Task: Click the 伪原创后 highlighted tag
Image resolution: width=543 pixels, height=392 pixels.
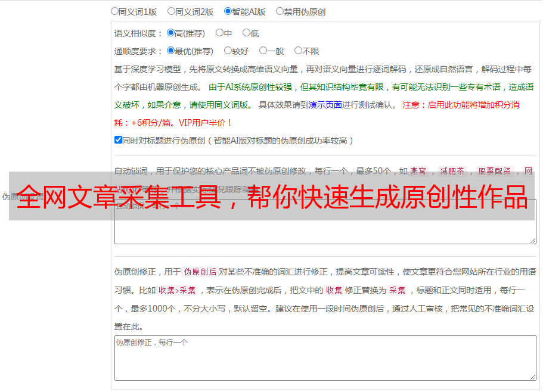Action: point(200,272)
